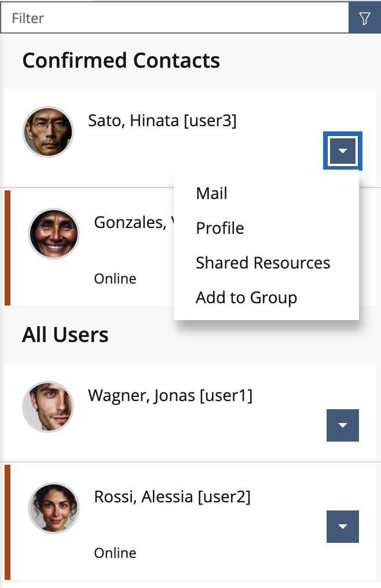Viewport: 381px width, 588px height.
Task: Click Alessia Rossi's avatar image
Action: (54, 508)
